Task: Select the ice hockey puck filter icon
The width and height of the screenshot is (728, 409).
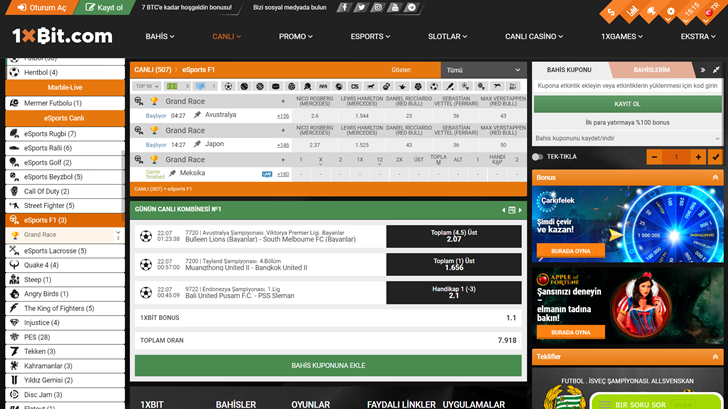Action: click(276, 86)
